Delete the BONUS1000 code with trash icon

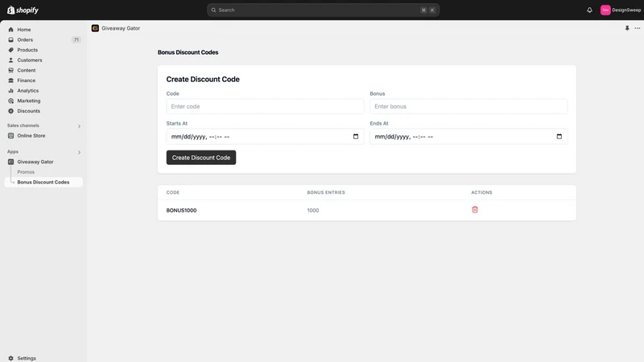click(x=475, y=210)
